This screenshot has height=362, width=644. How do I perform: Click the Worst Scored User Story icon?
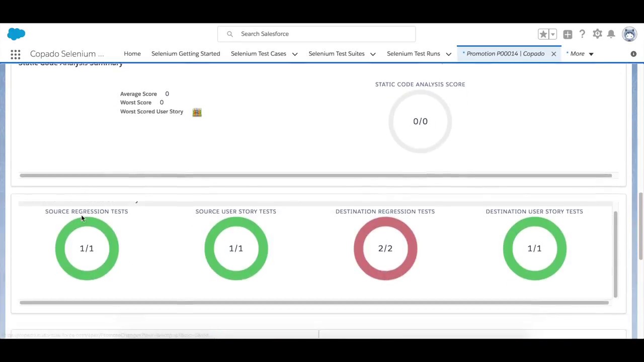click(x=197, y=112)
